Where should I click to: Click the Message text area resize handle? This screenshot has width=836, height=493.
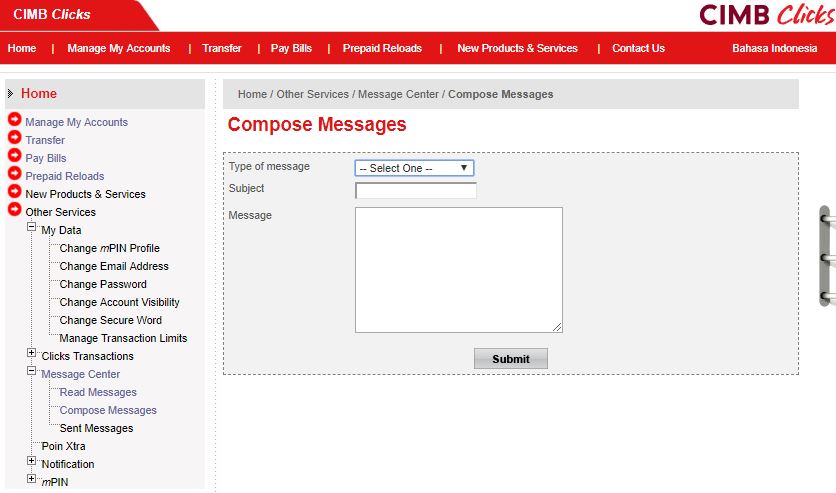click(x=557, y=327)
